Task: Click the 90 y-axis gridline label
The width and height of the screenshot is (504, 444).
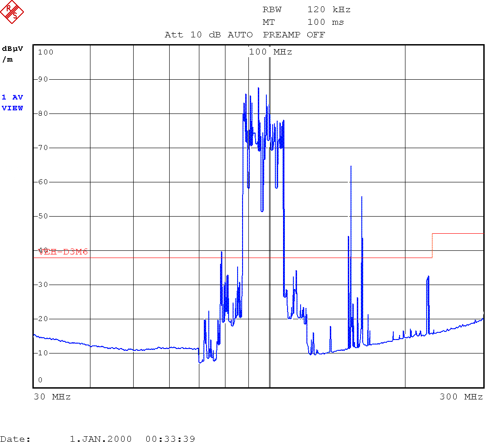Action: point(43,79)
